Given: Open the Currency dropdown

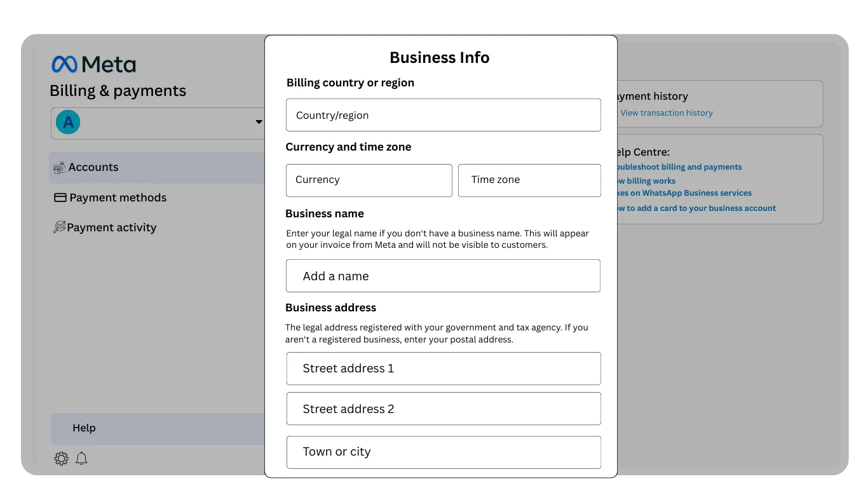Looking at the screenshot, I should pos(369,180).
